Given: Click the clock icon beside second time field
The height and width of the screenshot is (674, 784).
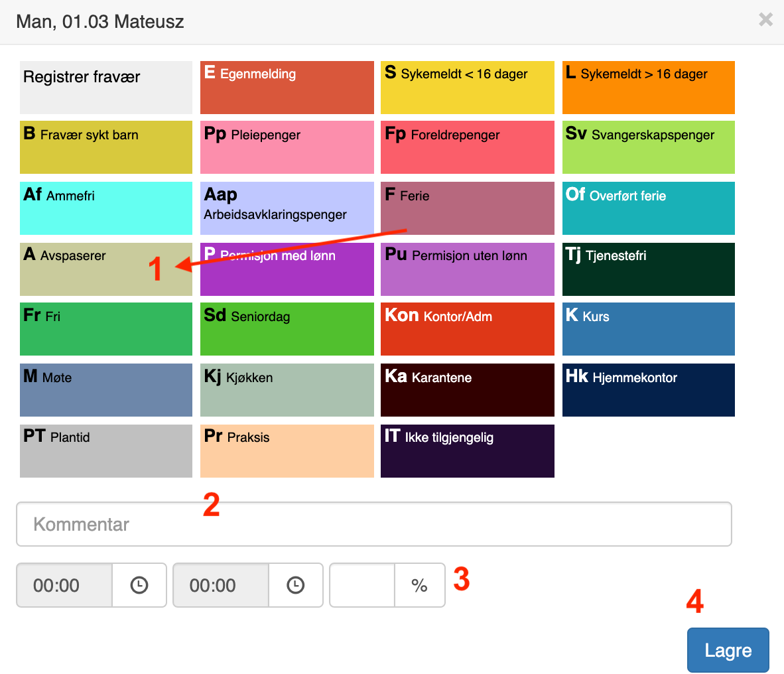Looking at the screenshot, I should pos(295,585).
